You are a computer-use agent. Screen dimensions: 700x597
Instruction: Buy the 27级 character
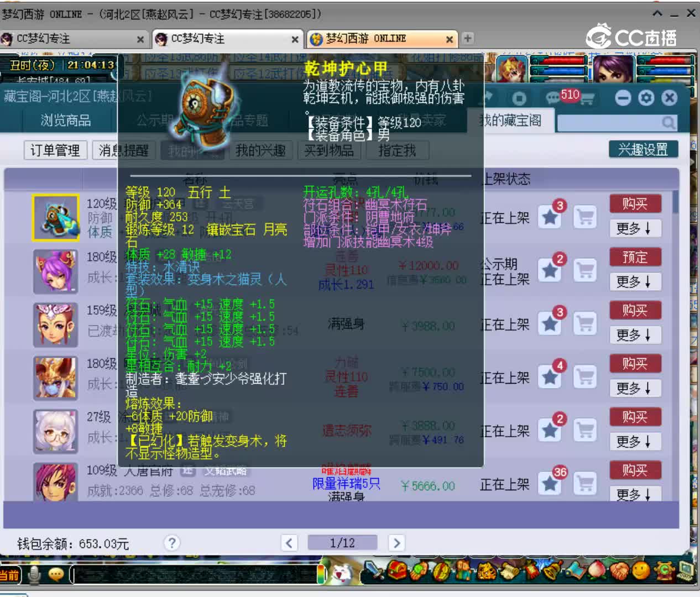(635, 417)
